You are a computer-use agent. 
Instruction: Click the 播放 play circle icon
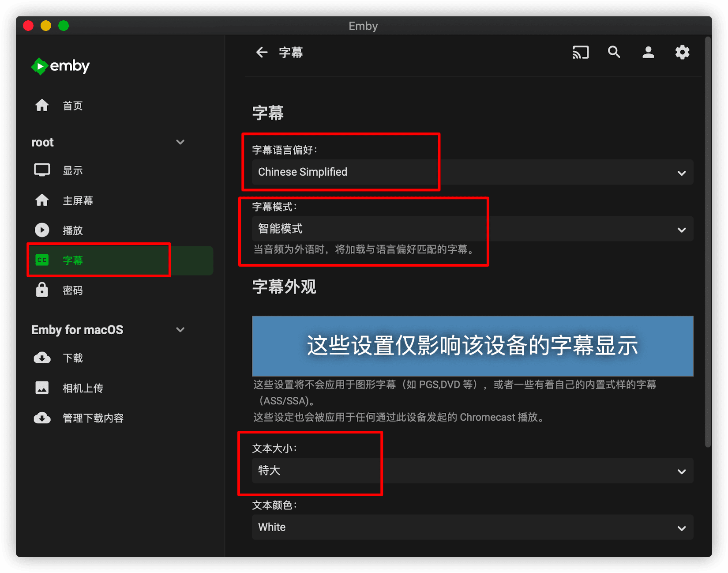42,230
